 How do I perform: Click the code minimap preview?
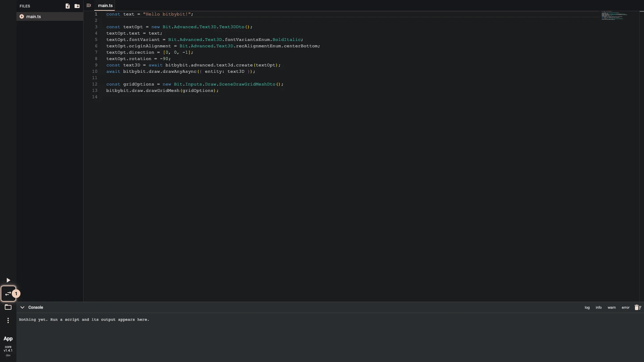[x=614, y=16]
